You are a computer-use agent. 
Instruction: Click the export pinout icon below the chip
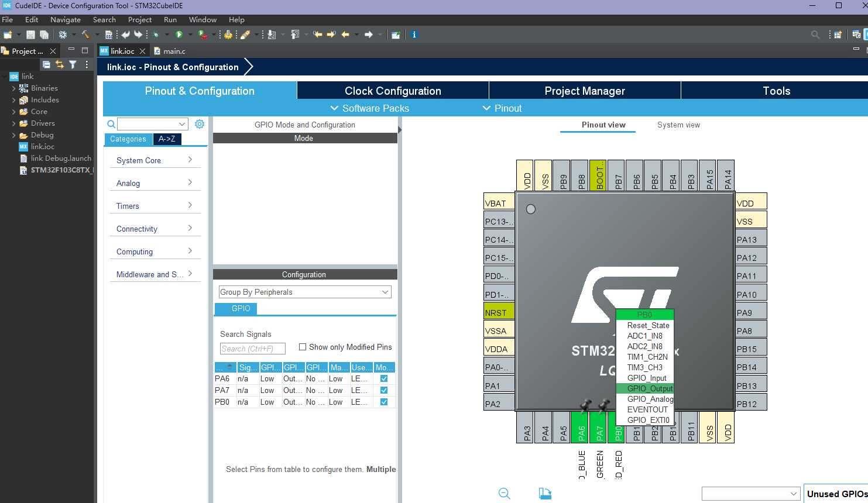[x=545, y=494]
